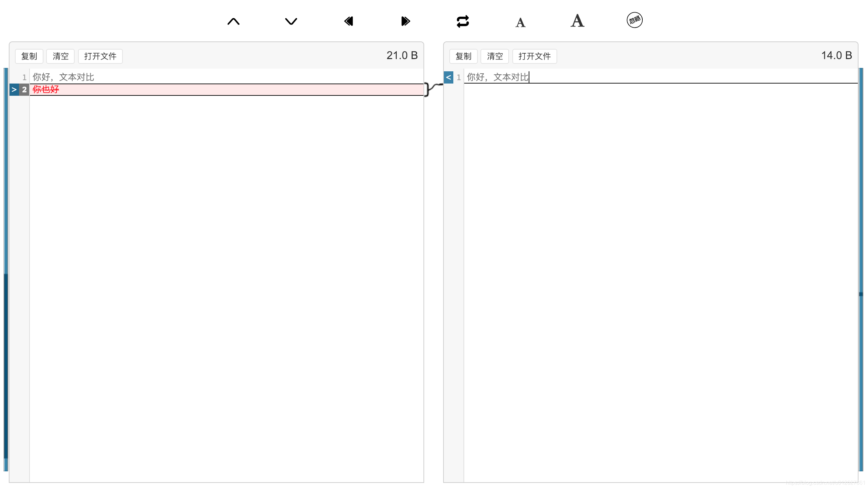Merge all changes to the right

405,21
